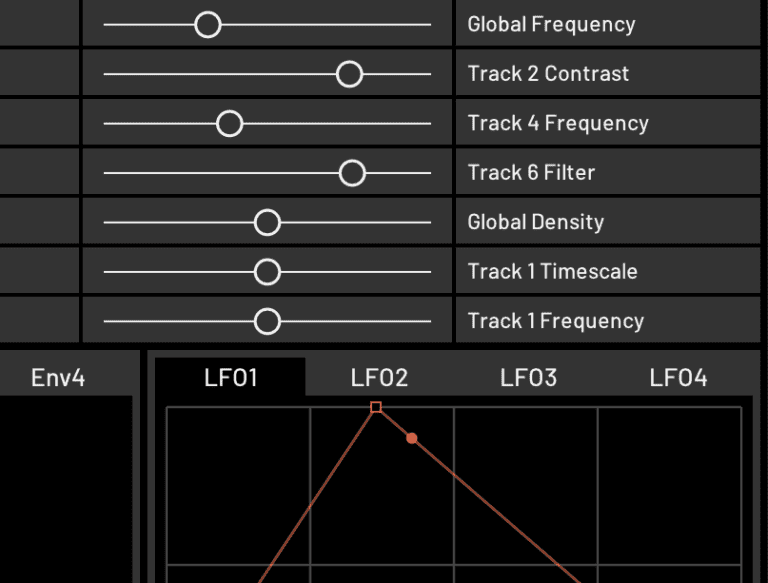Image resolution: width=768 pixels, height=583 pixels.
Task: Select the Global Density parameter label
Action: [535, 222]
